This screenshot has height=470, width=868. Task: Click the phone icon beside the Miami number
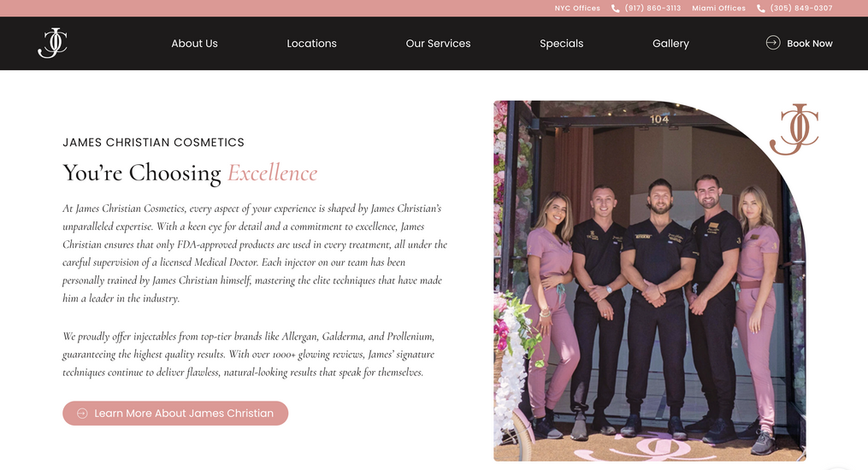tap(760, 9)
